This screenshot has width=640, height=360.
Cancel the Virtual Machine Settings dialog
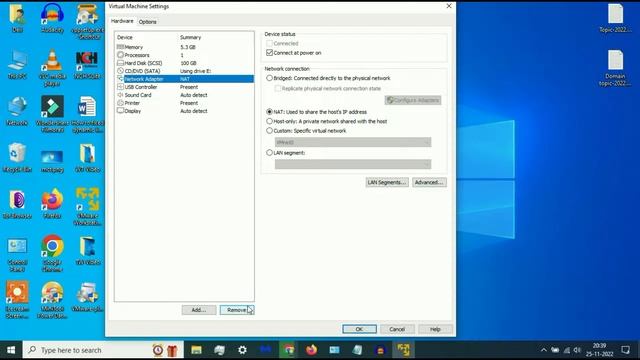click(397, 329)
